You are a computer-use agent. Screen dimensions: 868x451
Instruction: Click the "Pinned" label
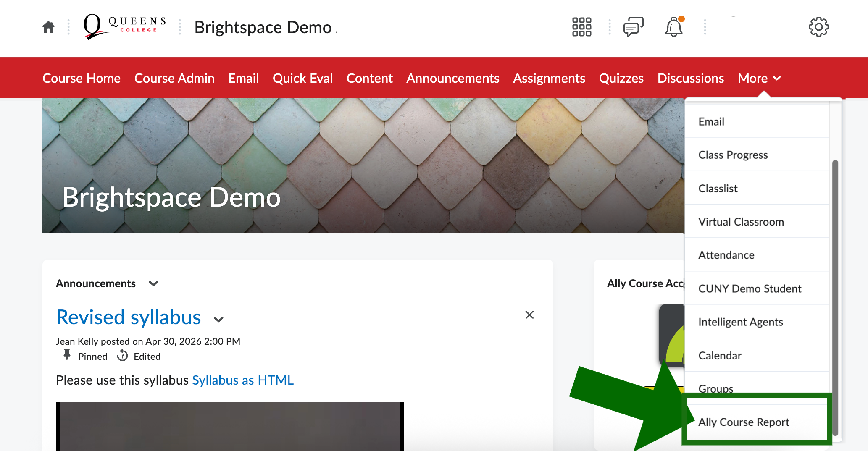pyautogui.click(x=92, y=357)
